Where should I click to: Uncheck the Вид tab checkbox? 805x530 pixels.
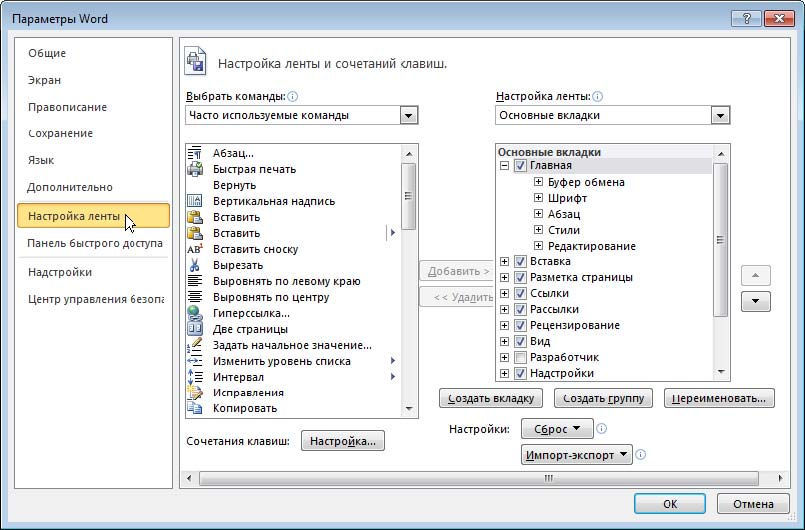[520, 341]
